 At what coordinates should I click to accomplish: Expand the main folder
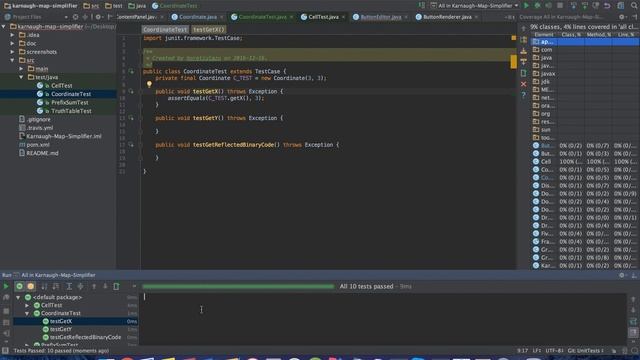point(21,69)
